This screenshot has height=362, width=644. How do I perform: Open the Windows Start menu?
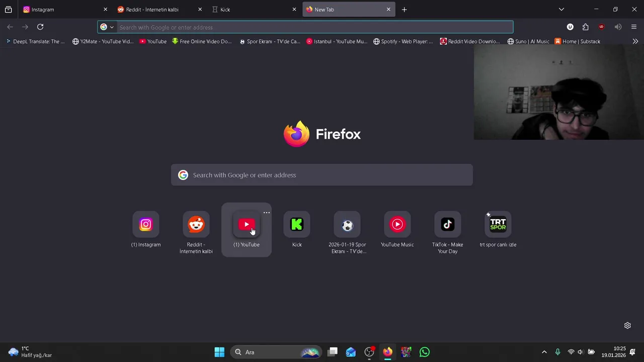219,352
